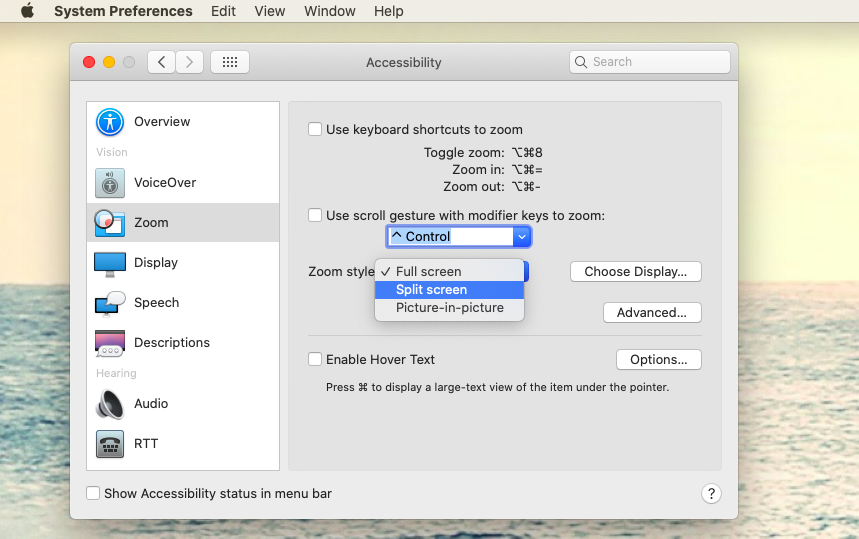Open the View menu
859x539 pixels.
pos(270,11)
